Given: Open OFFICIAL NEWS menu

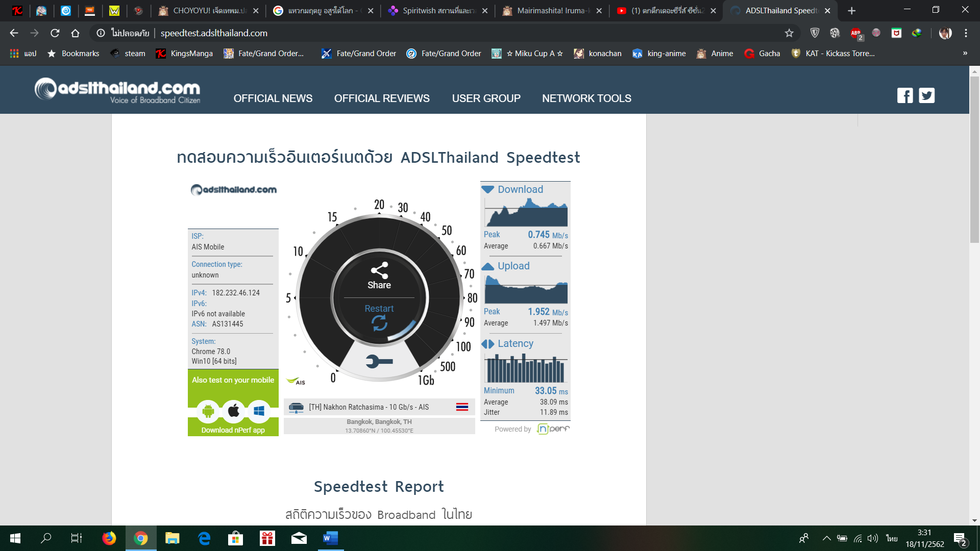Looking at the screenshot, I should 273,98.
